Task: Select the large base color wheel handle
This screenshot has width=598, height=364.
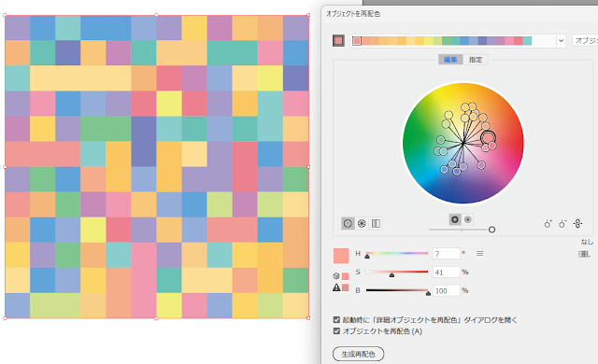Action: (x=488, y=137)
